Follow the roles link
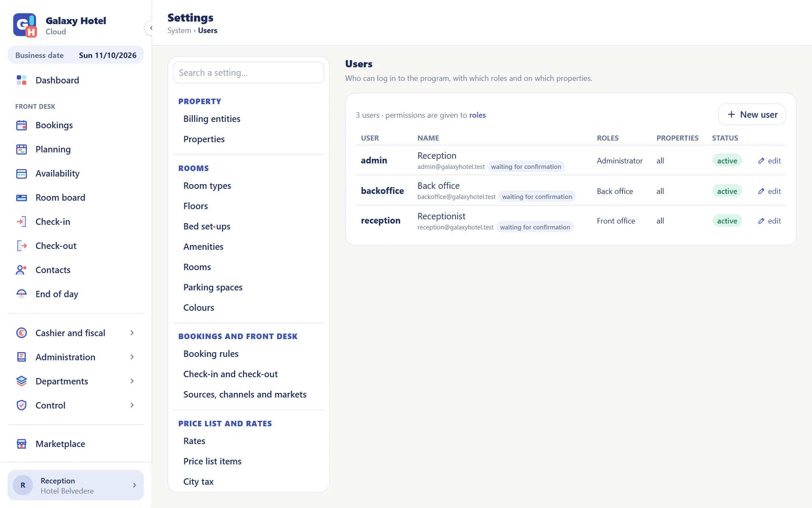This screenshot has width=812, height=508. tap(477, 115)
